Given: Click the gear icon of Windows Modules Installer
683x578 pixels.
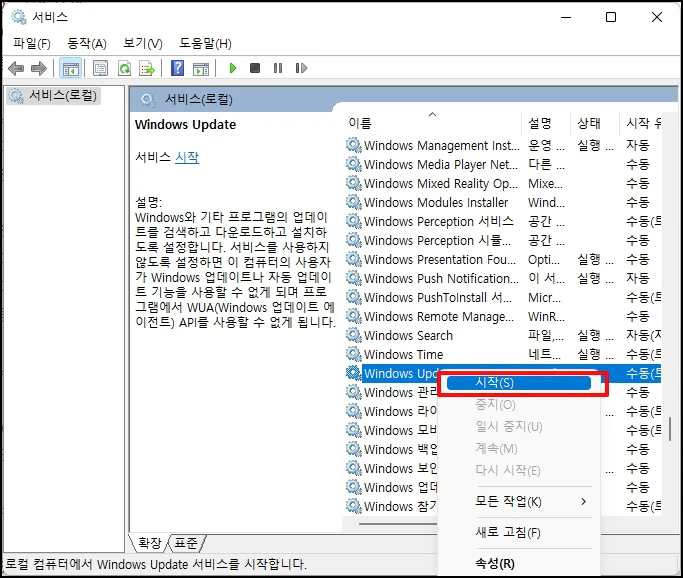Looking at the screenshot, I should [354, 202].
